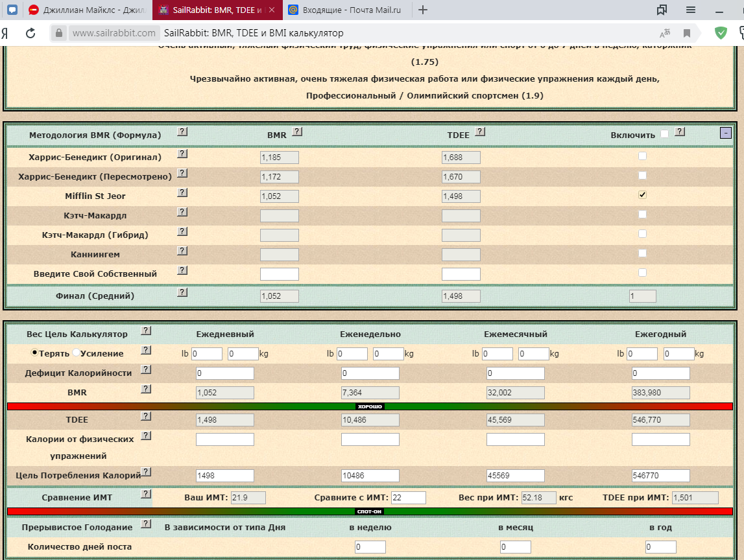The image size is (744, 560).
Task: Open help icon beside the TDEE column header
Action: [480, 132]
